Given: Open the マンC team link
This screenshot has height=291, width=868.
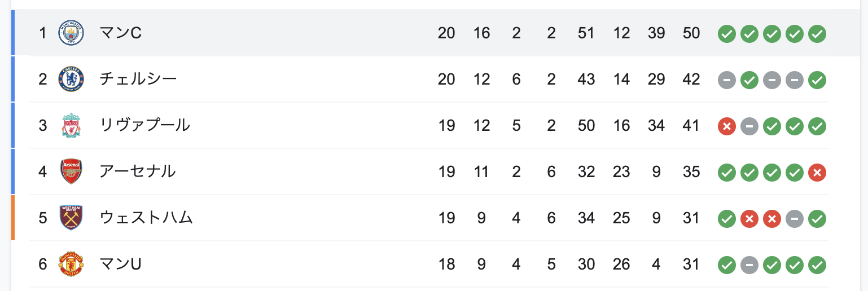Looking at the screenshot, I should click(x=121, y=33).
